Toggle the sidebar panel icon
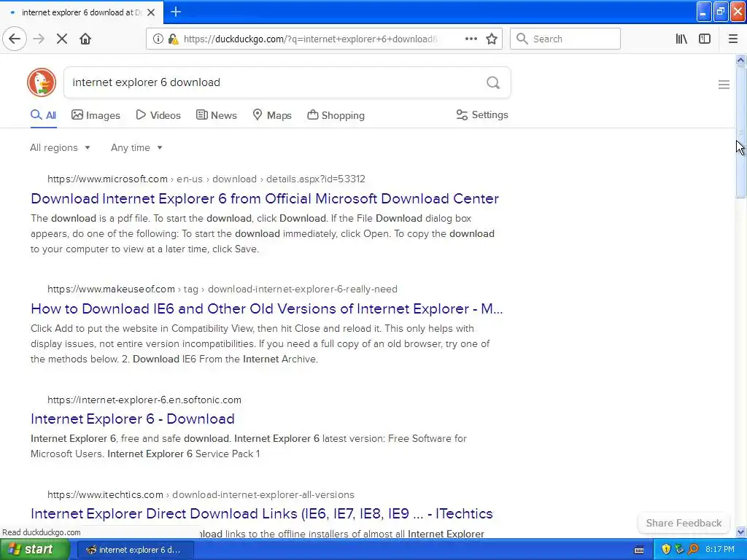This screenshot has height=560, width=747. tap(705, 39)
